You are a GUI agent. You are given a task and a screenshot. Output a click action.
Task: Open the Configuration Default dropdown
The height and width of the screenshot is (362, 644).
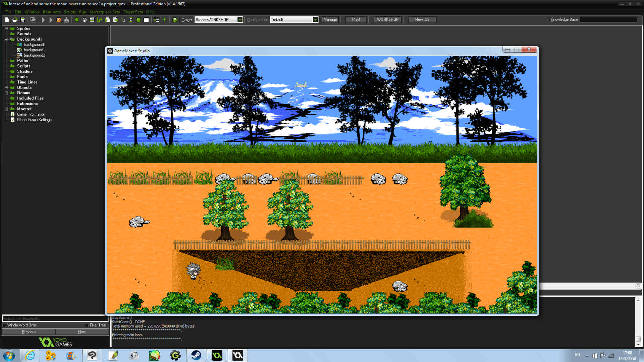(x=315, y=20)
